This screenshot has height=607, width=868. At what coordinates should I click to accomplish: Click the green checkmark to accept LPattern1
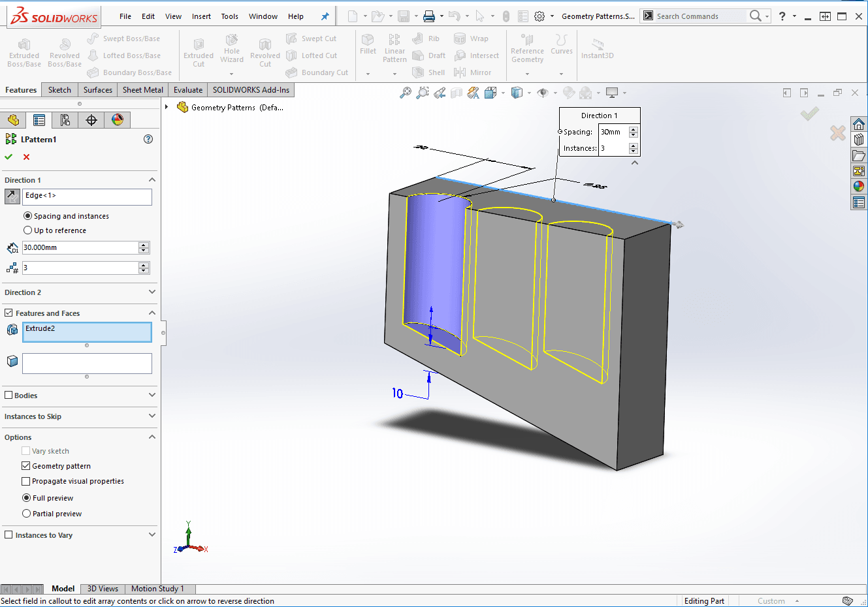[x=8, y=157]
